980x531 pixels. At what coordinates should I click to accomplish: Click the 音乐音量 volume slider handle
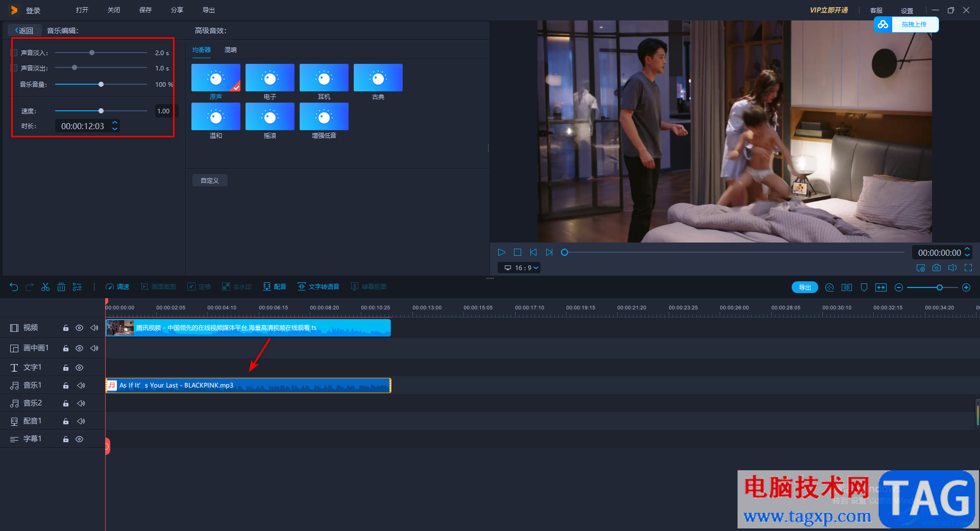point(101,84)
